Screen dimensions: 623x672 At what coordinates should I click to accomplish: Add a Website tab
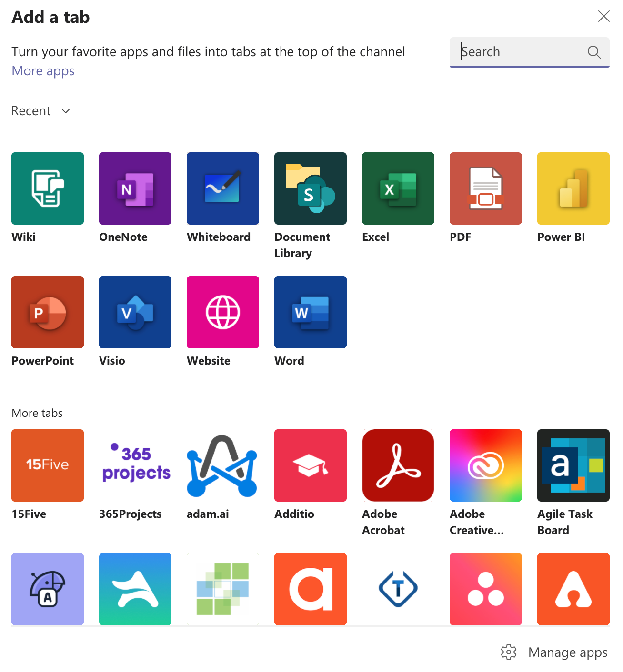click(223, 312)
